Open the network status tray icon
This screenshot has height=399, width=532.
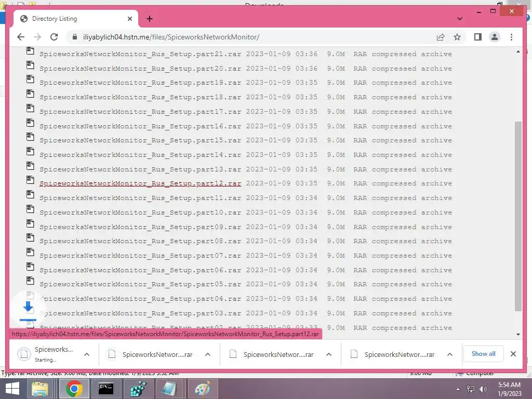point(471,389)
